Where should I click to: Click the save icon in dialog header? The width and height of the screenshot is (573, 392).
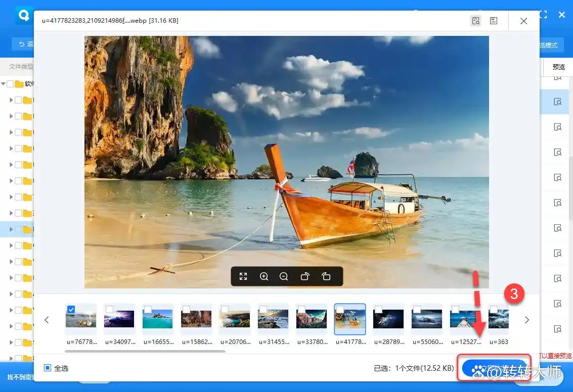(x=494, y=21)
